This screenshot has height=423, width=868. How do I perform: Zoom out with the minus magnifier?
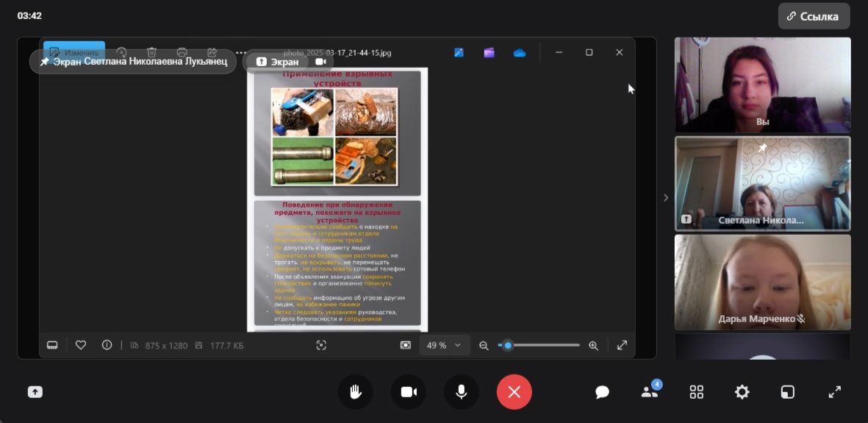point(484,345)
